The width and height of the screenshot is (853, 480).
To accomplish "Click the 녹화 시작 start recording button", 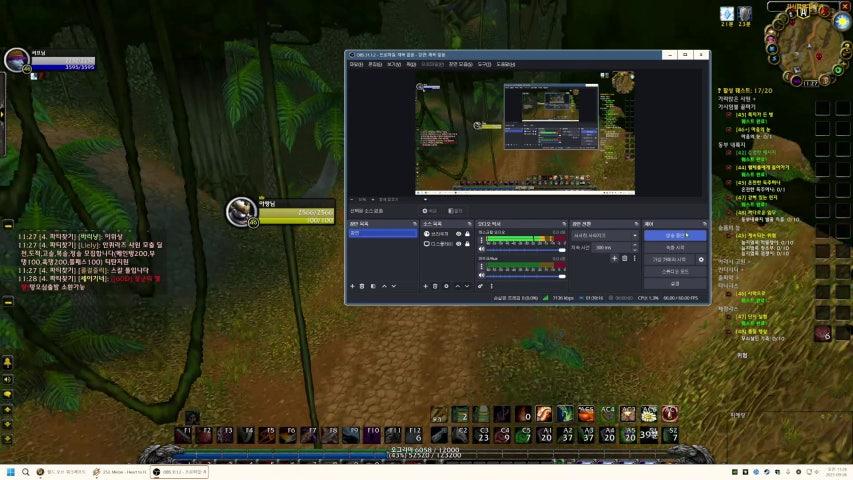I will [675, 248].
